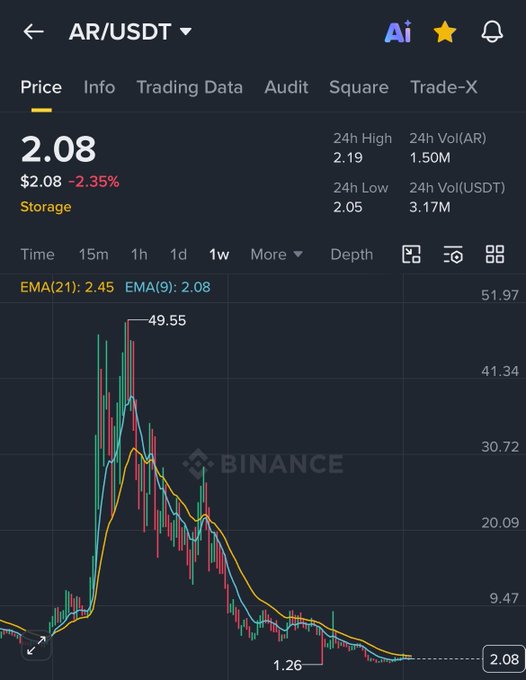Tap the 9.47 price axis label
526x680 pixels.
504,598
